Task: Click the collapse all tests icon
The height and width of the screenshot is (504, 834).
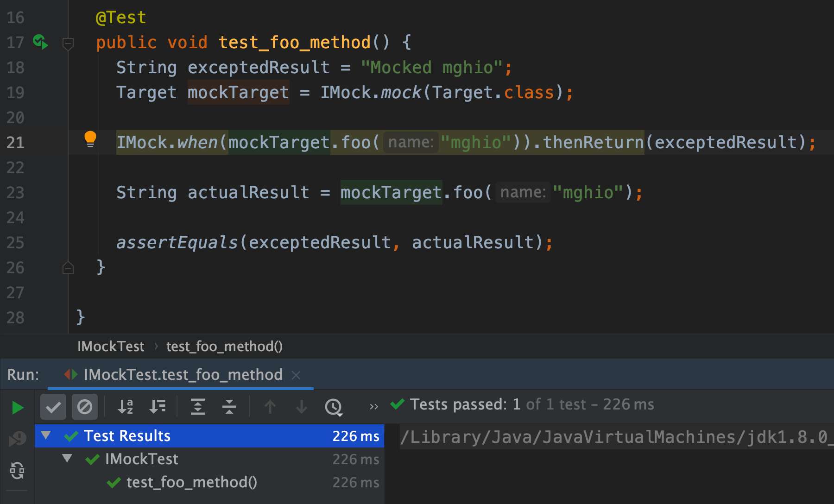Action: pyautogui.click(x=229, y=407)
